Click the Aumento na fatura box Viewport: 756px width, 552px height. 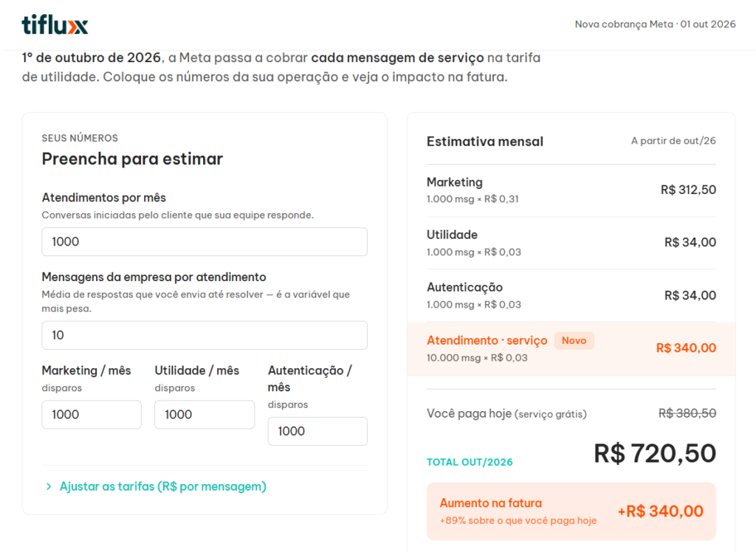[x=571, y=511]
